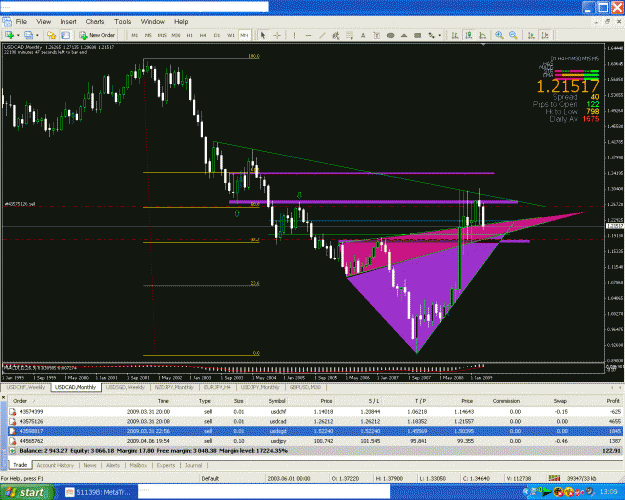Select order 43574399 usdchf row
Screen dimensions: 625x500
315,411
